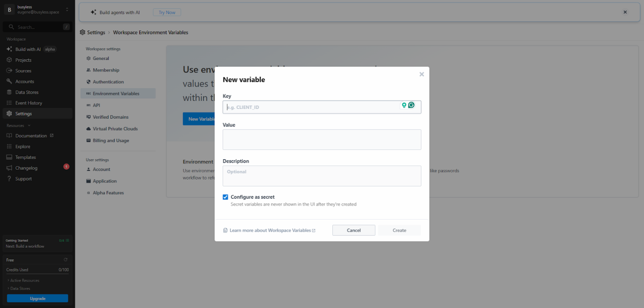Expand Data Stores usage section
The height and width of the screenshot is (308, 644).
pyautogui.click(x=19, y=288)
